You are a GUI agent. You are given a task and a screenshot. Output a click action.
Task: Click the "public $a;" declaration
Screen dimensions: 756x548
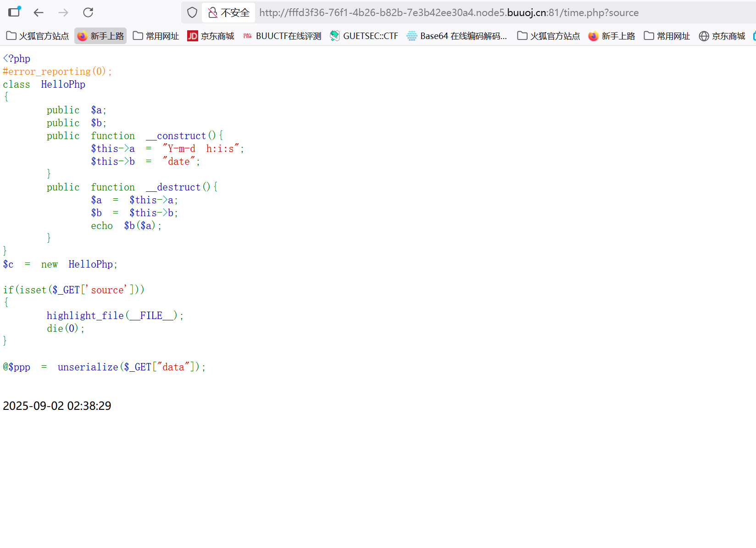(x=77, y=110)
